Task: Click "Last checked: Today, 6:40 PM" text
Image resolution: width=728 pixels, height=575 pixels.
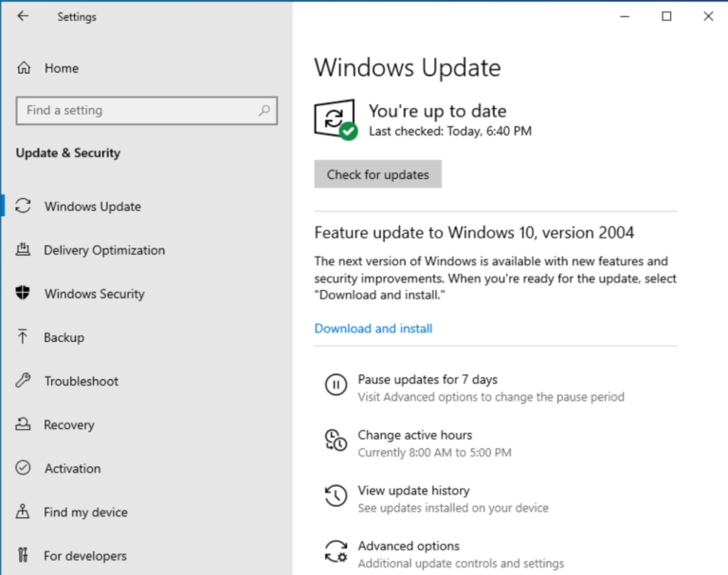Action: pyautogui.click(x=450, y=132)
